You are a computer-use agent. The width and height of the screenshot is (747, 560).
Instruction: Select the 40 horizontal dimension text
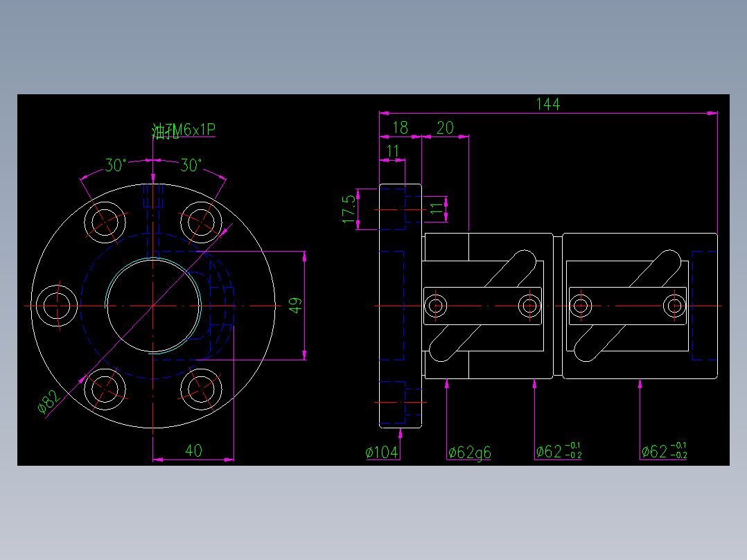(195, 451)
